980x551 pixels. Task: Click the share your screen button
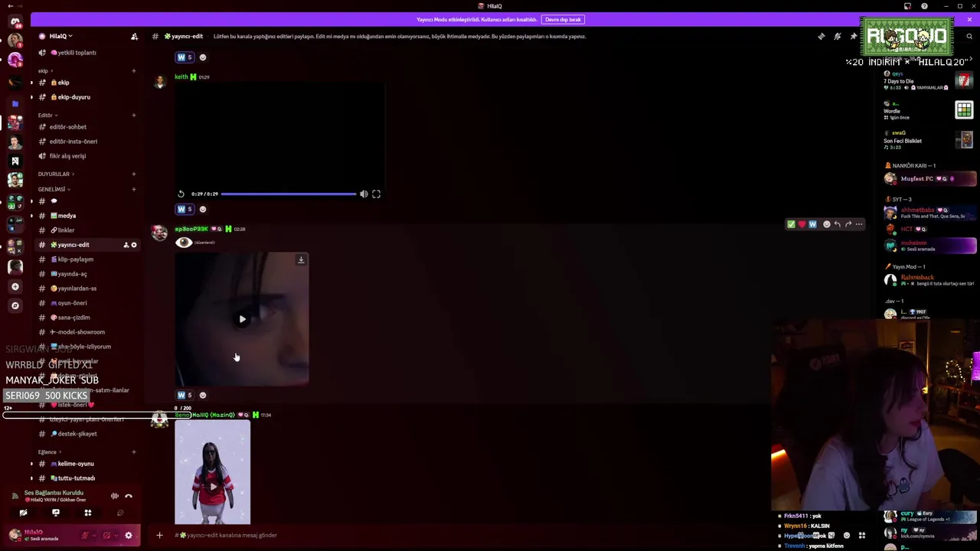tap(55, 513)
